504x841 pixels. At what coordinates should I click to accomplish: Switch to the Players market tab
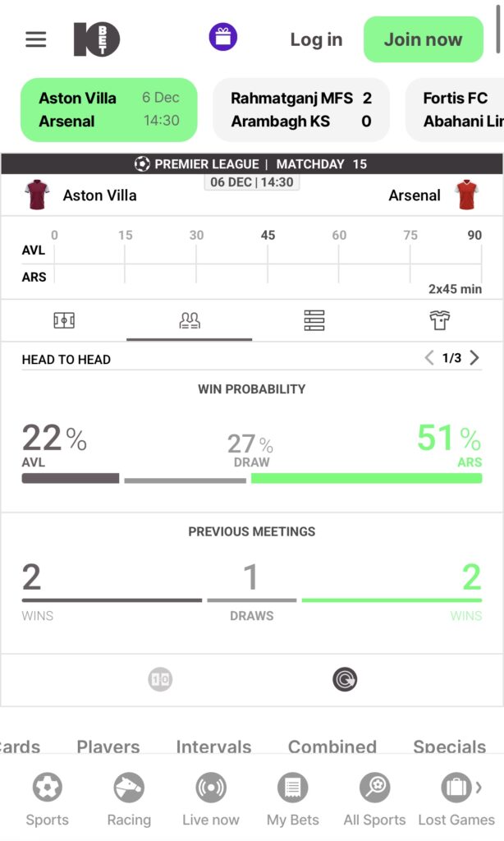(108, 747)
